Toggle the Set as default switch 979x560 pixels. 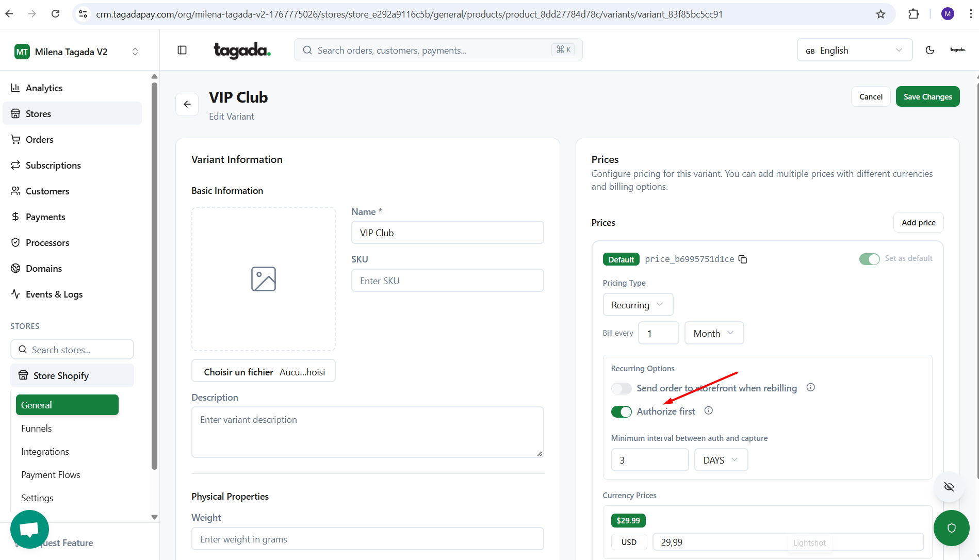[869, 259]
